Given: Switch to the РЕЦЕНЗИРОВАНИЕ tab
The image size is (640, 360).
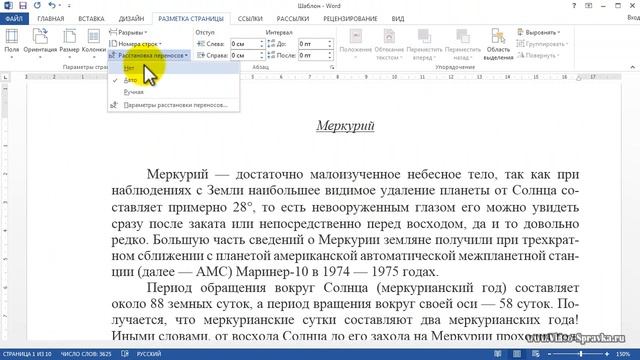Looking at the screenshot, I should pos(350,19).
